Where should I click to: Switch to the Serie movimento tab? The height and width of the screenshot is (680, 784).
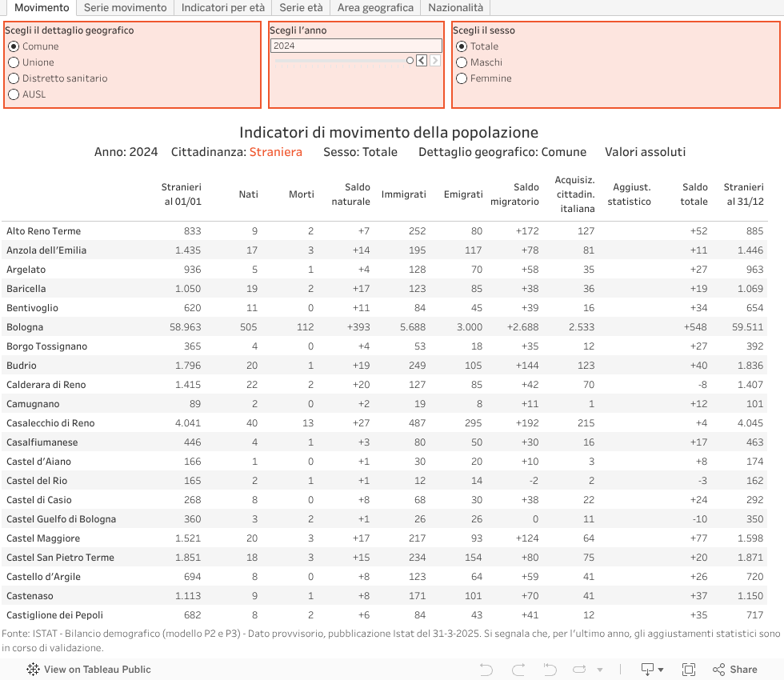126,7
